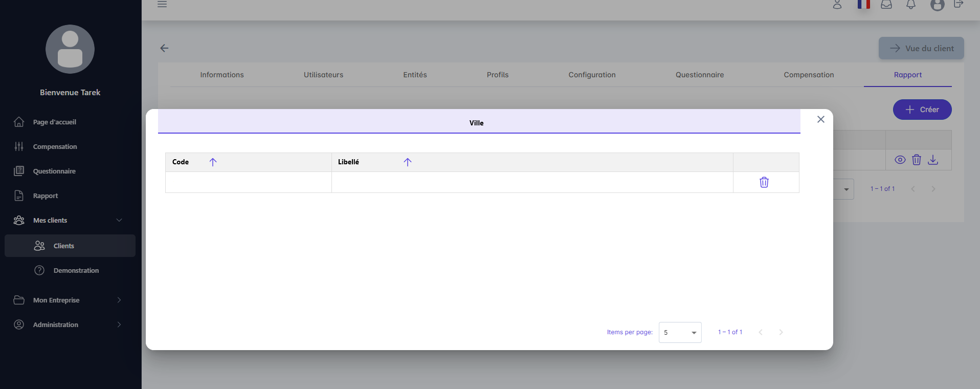This screenshot has height=389, width=980.
Task: Open the Items per page dropdown
Action: point(680,332)
